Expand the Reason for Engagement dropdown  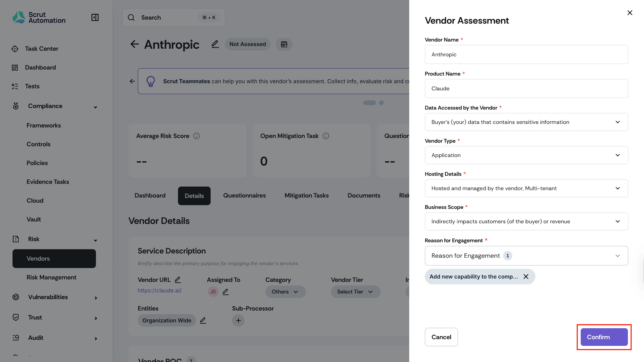click(x=526, y=256)
